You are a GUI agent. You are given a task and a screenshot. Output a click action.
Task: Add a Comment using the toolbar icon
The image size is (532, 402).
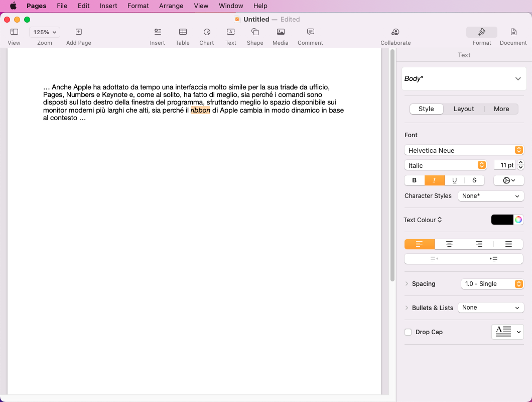(x=310, y=32)
